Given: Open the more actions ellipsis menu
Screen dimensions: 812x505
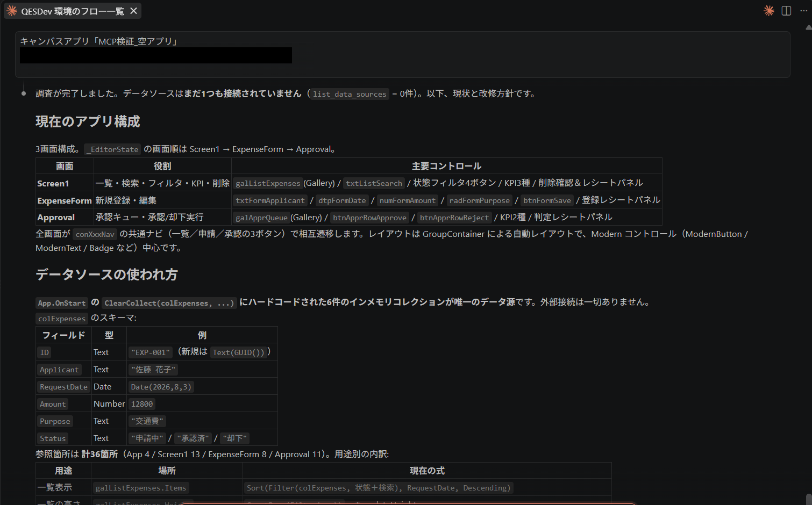Looking at the screenshot, I should (x=803, y=11).
